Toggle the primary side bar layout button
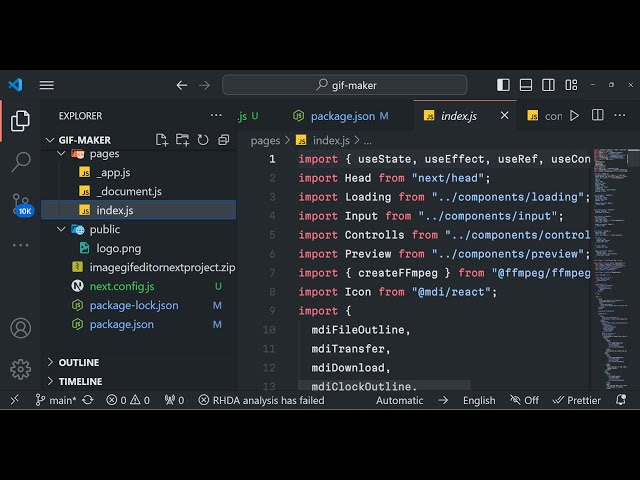This screenshot has width=640, height=480. point(503,85)
